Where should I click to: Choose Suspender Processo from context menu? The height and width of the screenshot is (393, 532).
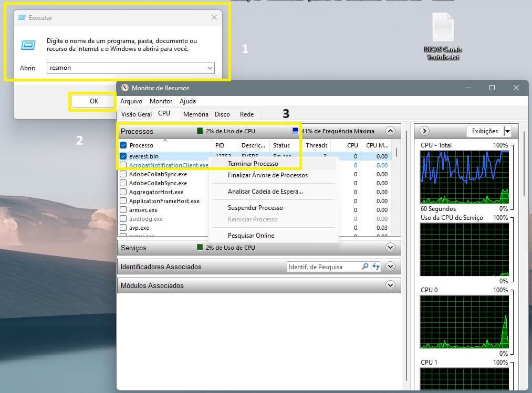(x=274, y=208)
